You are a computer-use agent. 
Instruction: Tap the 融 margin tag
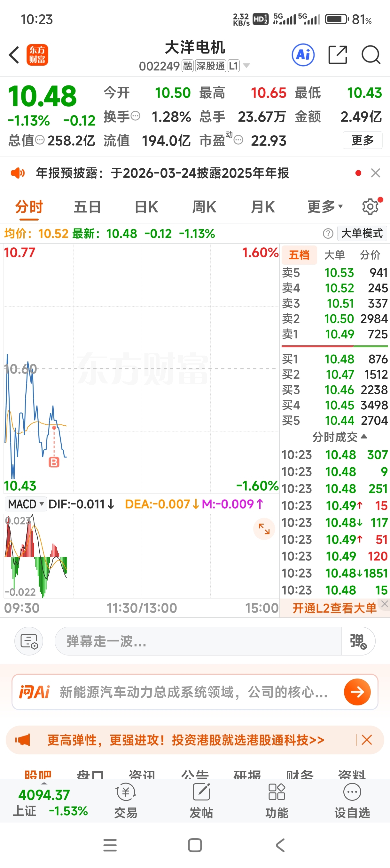pyautogui.click(x=187, y=66)
